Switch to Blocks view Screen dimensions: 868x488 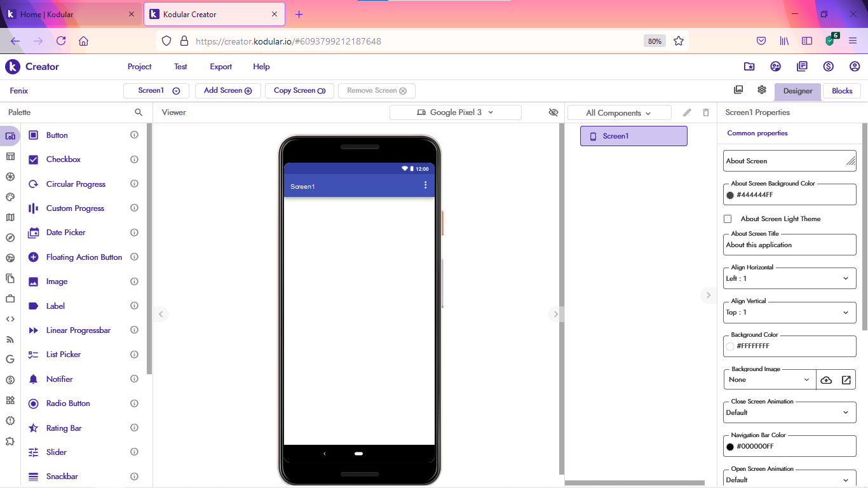[842, 91]
